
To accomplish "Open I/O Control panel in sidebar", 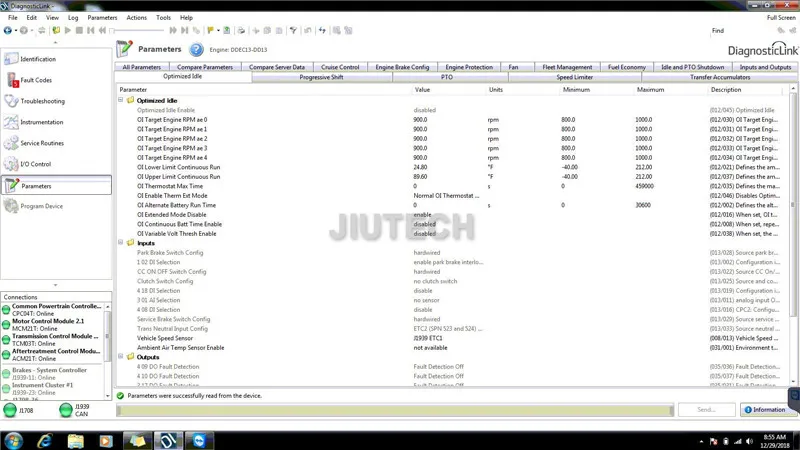I will pyautogui.click(x=56, y=164).
